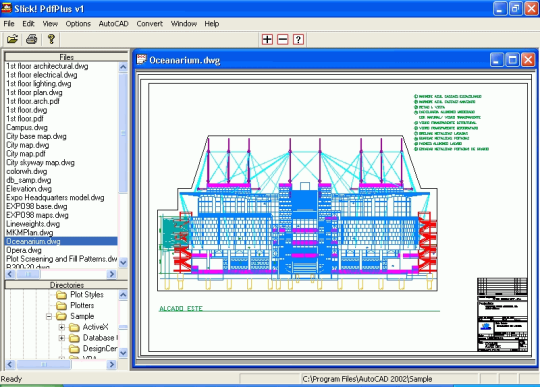
Task: Select City map.dwg
Action: pos(28,145)
